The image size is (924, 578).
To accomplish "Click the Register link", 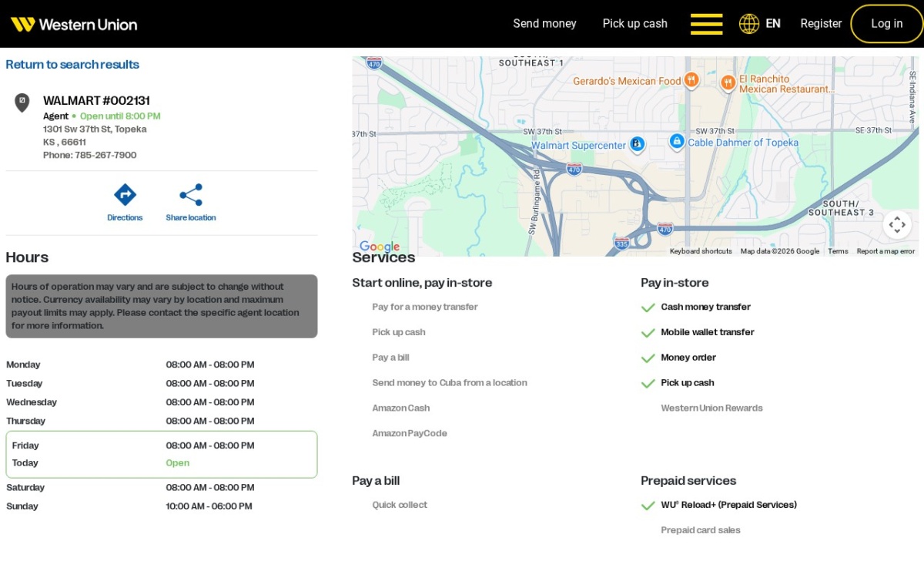I will click(821, 24).
